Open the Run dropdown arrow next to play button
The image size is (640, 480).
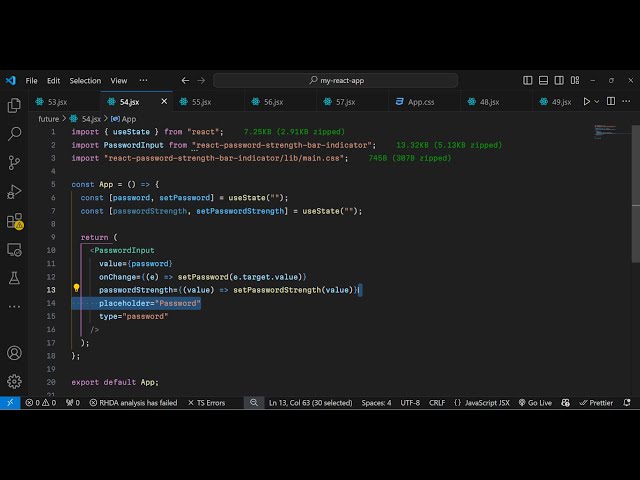(599, 102)
